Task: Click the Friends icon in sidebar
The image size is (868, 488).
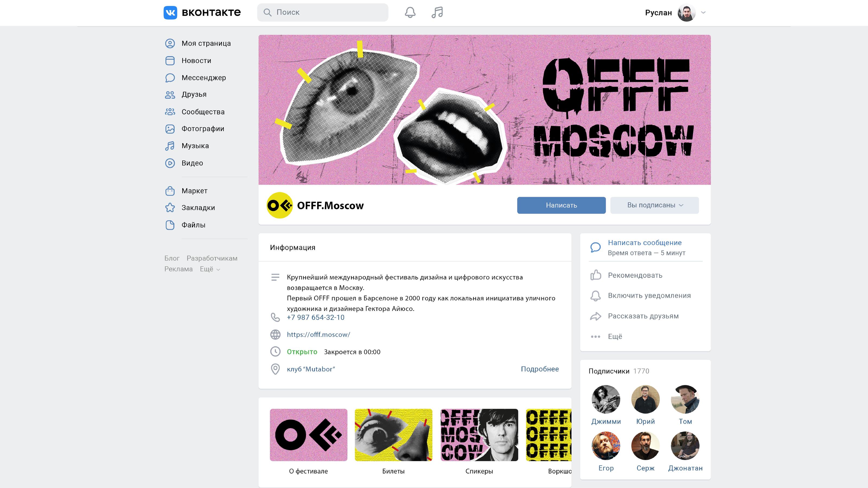Action: (170, 95)
